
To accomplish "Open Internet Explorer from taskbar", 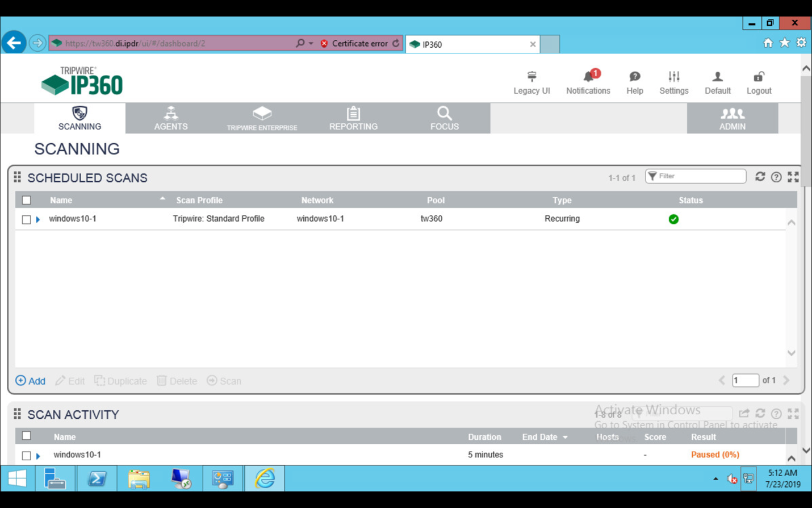I will 265,478.
